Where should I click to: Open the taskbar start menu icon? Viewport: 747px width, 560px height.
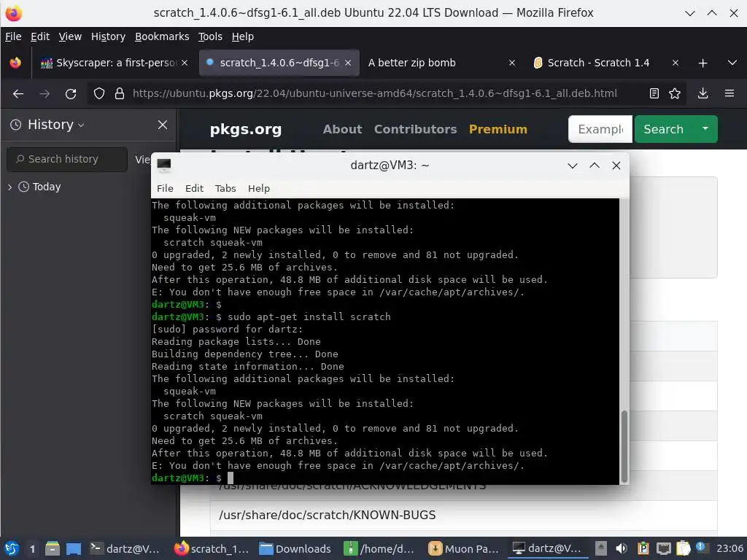pyautogui.click(x=12, y=548)
